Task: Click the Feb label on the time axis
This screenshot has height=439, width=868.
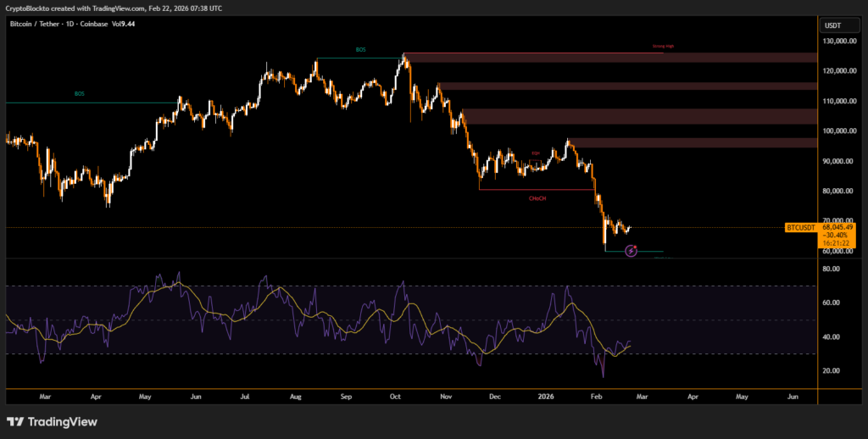Action: (x=595, y=396)
